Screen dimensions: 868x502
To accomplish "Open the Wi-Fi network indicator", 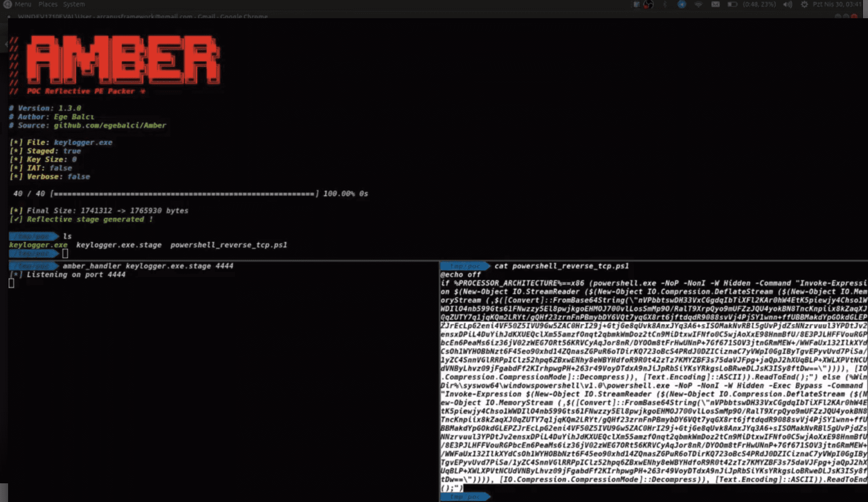I will click(x=699, y=5).
